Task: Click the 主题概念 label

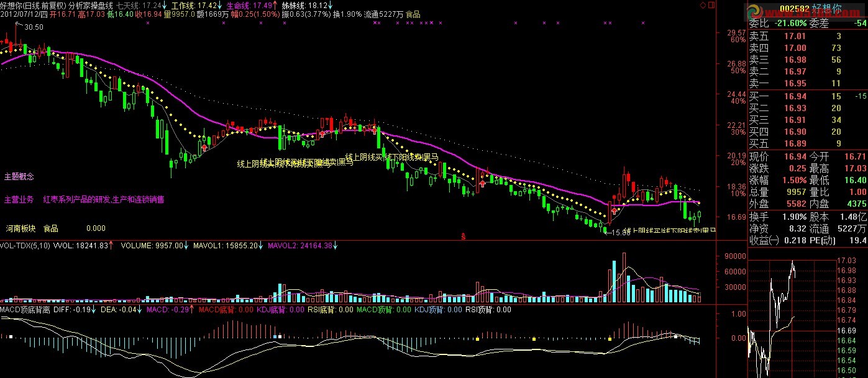Action: pyautogui.click(x=19, y=177)
